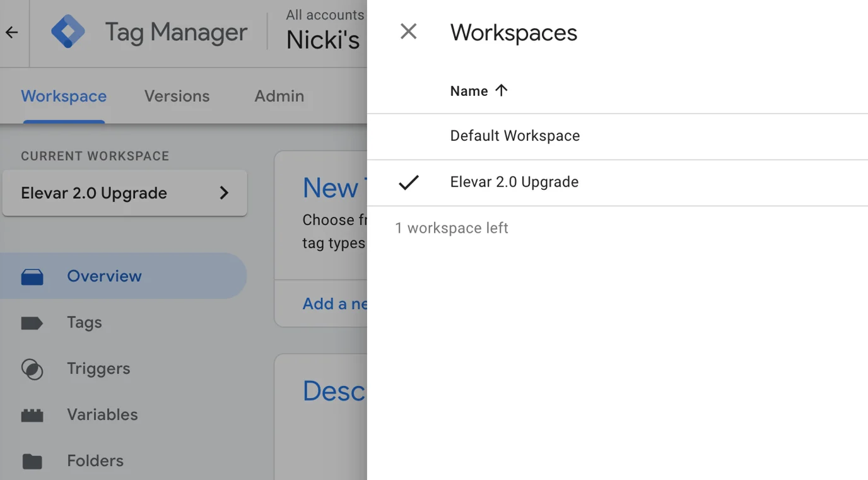Click the Nicki's container name
868x480 pixels.
pyautogui.click(x=323, y=40)
